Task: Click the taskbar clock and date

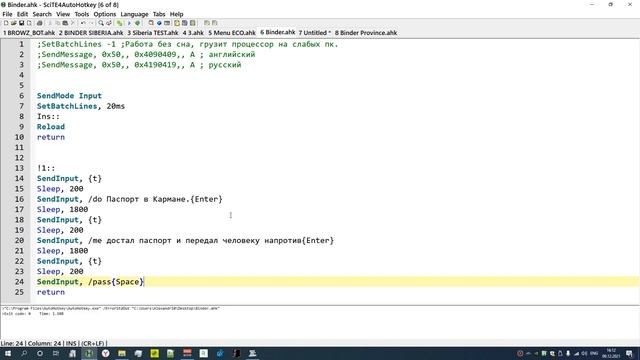Action: tap(611, 353)
